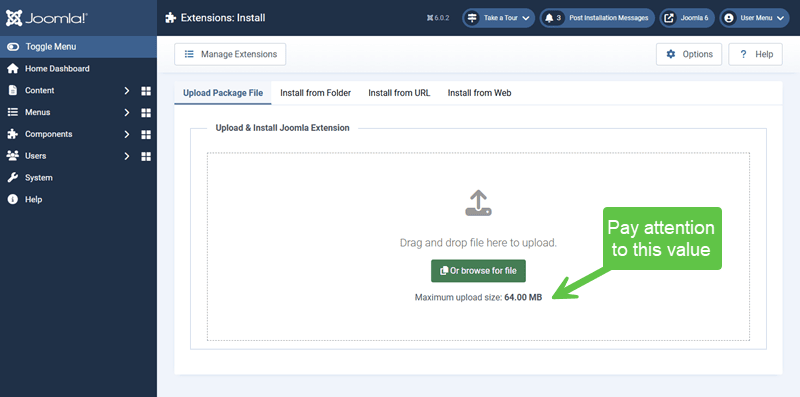This screenshot has width=800, height=397.
Task: Click the notifications bell icon
Action: click(549, 18)
